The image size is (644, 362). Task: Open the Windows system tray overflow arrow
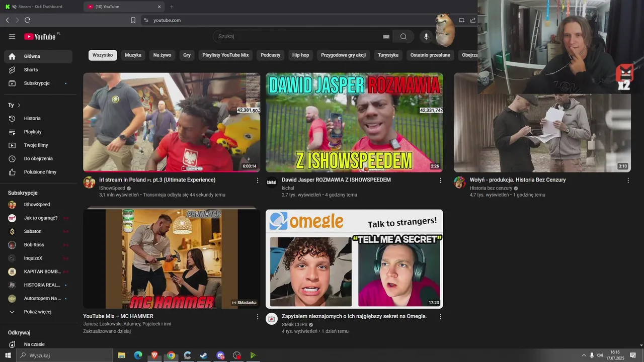584,355
